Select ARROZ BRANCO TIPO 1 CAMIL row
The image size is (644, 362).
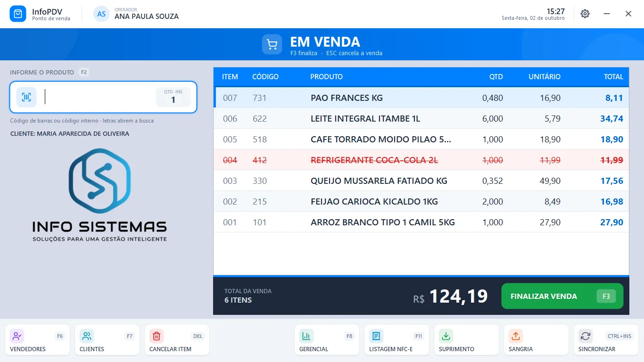pos(421,222)
